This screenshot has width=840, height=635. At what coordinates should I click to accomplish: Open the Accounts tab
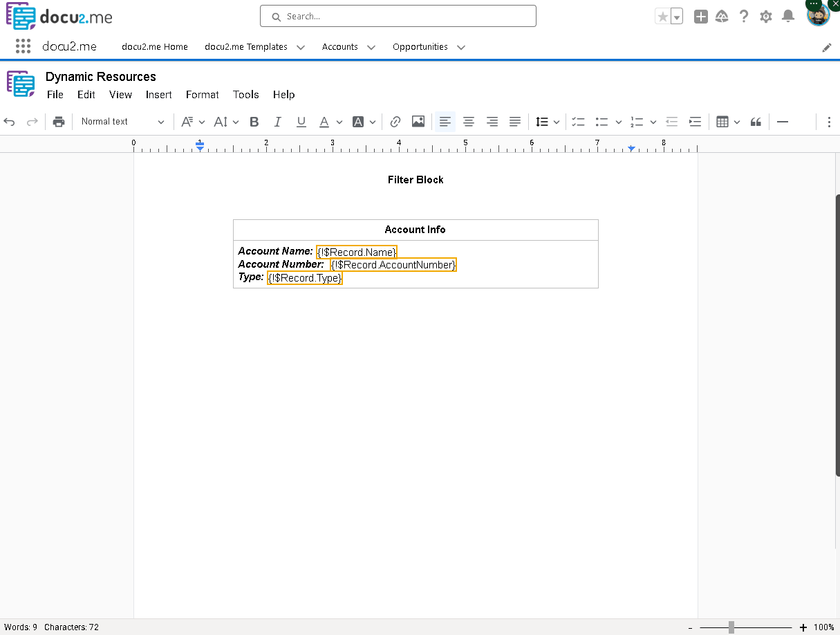click(340, 47)
